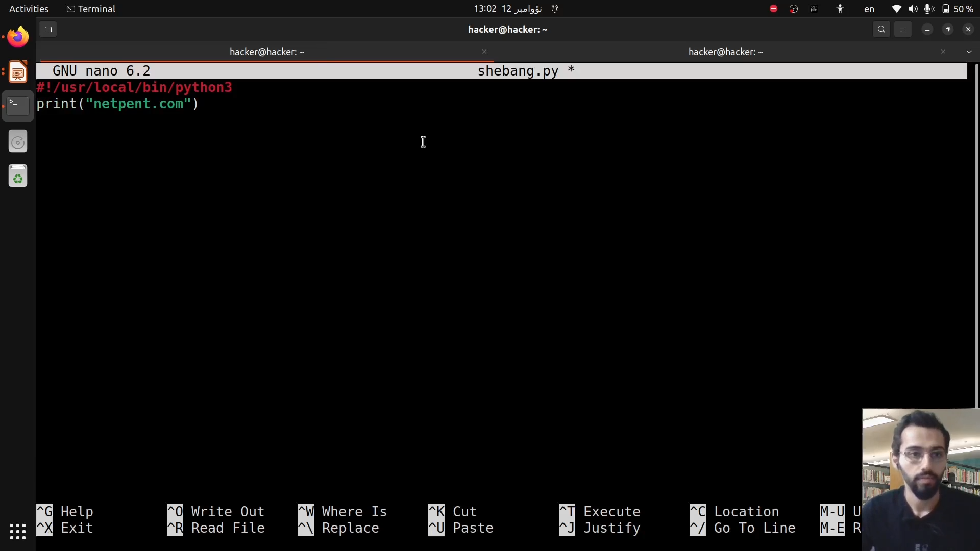This screenshot has height=551, width=980.
Task: Select the shebang.py file tab
Action: tap(526, 70)
